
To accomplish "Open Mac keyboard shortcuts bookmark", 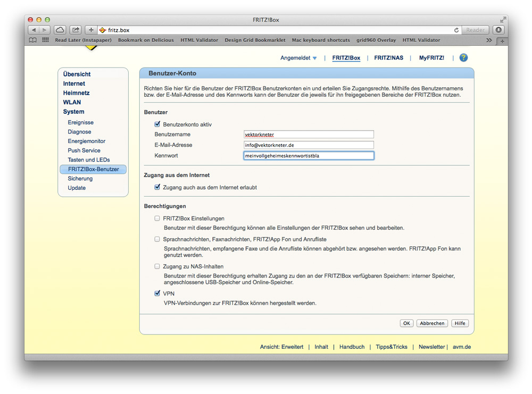I will coord(321,40).
